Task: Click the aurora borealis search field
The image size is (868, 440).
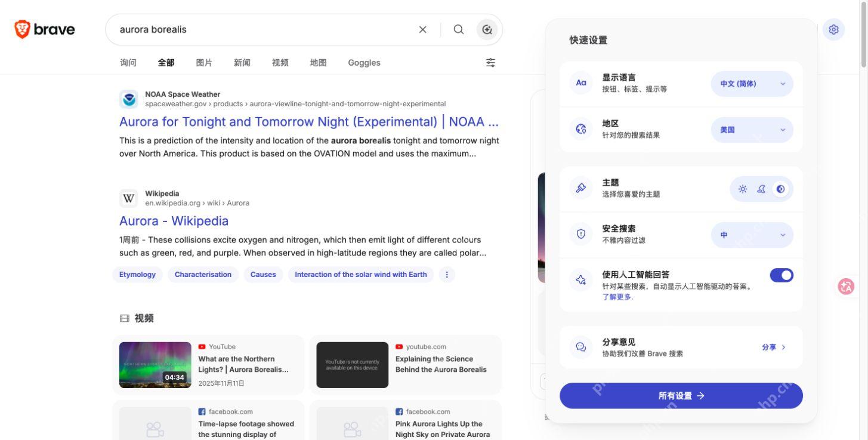Action: 262,29
